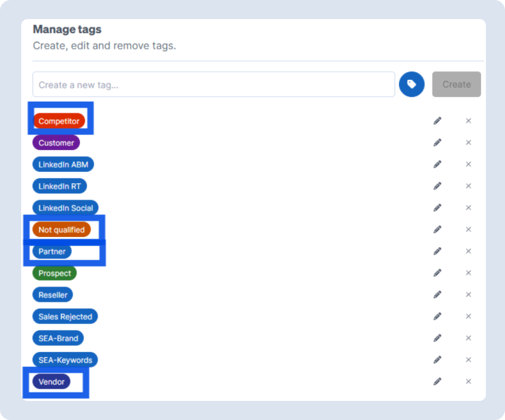This screenshot has width=505, height=420.
Task: Remove the Competitor tag
Action: (x=468, y=121)
